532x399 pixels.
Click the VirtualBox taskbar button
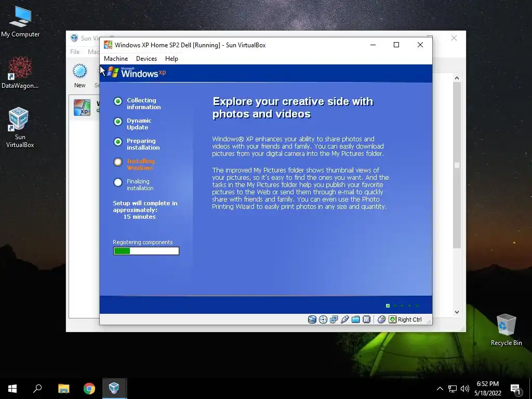point(114,389)
